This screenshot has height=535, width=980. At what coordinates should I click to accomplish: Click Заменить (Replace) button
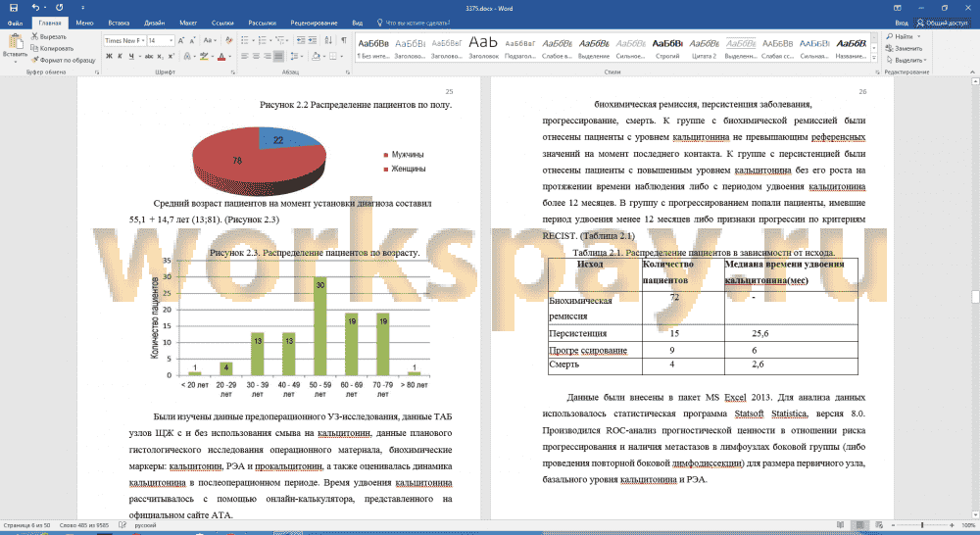(904, 48)
